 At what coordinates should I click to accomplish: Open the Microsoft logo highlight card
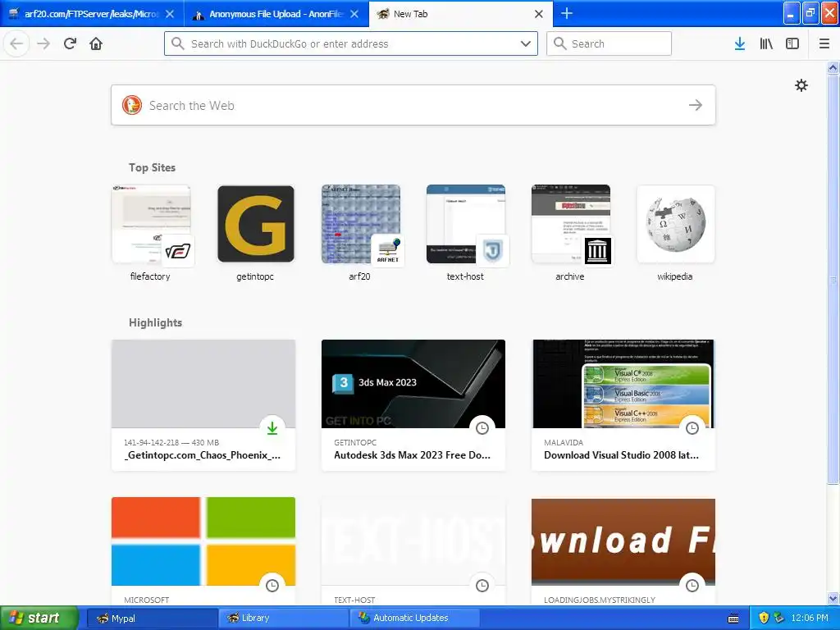point(203,550)
